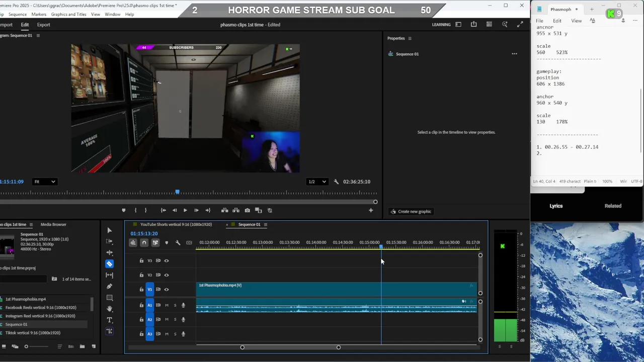644x362 pixels.
Task: Open the Edit menu in Notepad
Action: click(557, 21)
